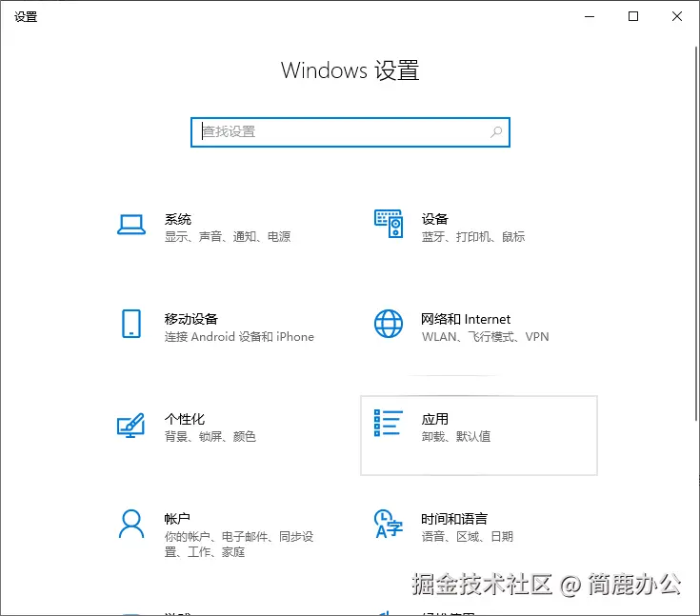Open the Devices keyboard and speaker icon
This screenshot has width=700, height=616.
click(389, 224)
